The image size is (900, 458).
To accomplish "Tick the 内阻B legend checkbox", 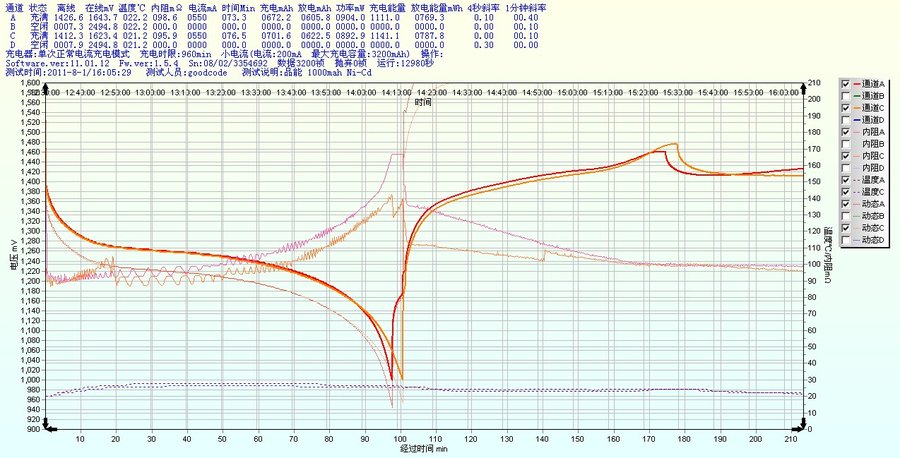I will pyautogui.click(x=846, y=143).
